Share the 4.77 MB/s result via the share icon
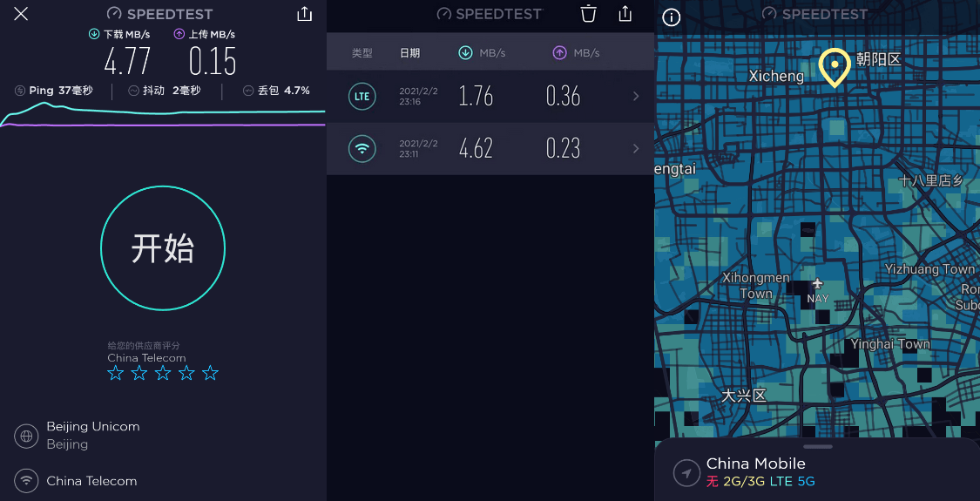Image resolution: width=980 pixels, height=501 pixels. tap(304, 14)
